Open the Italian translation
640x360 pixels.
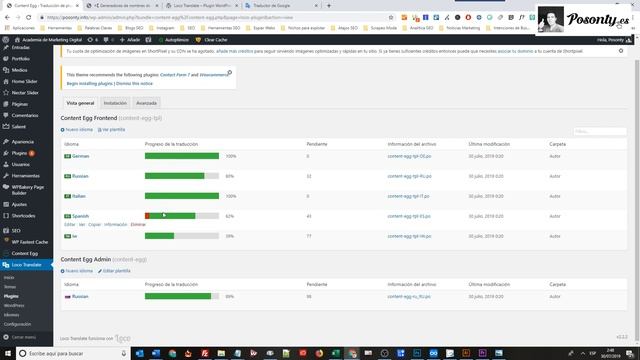[79, 196]
